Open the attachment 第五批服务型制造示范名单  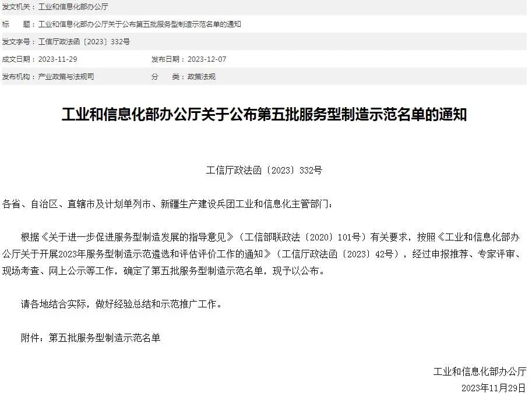click(104, 338)
